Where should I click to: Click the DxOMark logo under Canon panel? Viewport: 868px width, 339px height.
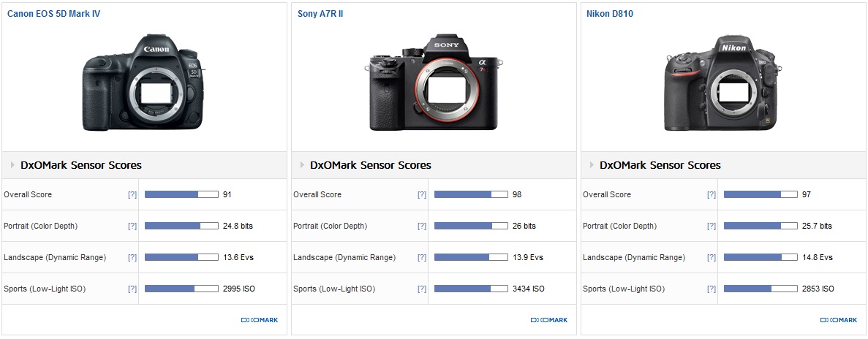(259, 320)
